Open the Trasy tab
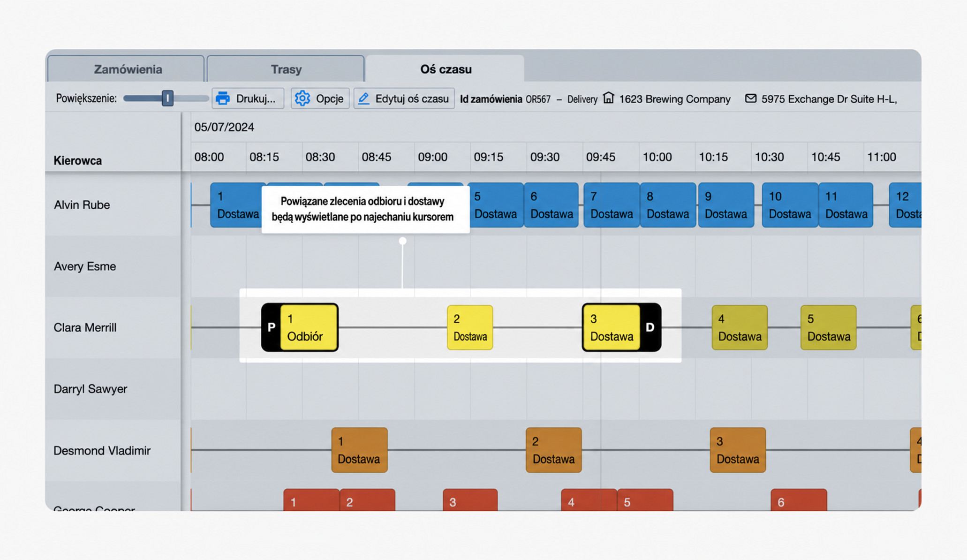967x560 pixels. click(x=286, y=69)
